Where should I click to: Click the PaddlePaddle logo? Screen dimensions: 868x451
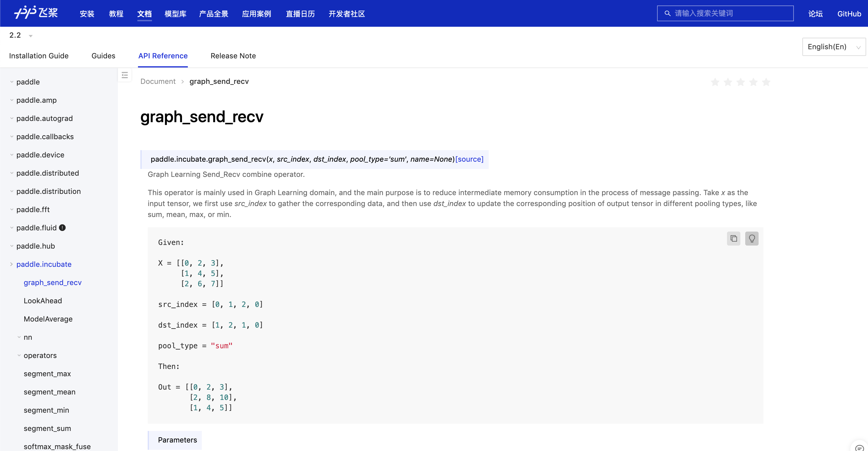(x=36, y=13)
